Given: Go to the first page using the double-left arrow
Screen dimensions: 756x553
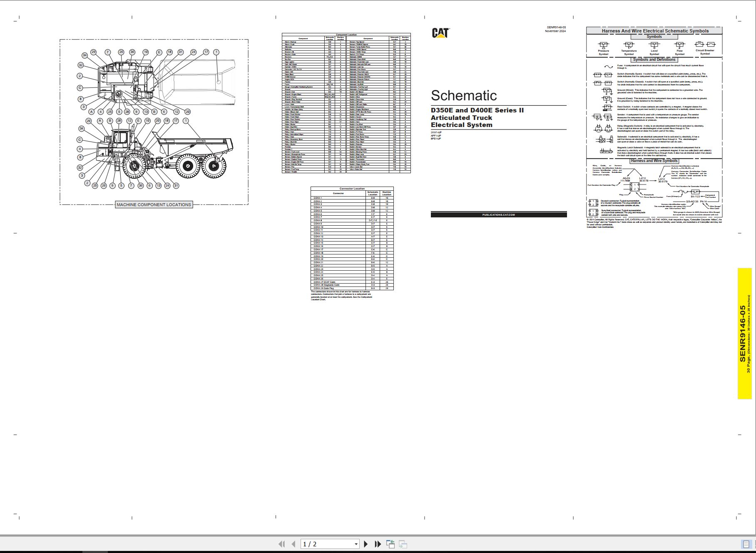Looking at the screenshot, I should tap(281, 544).
